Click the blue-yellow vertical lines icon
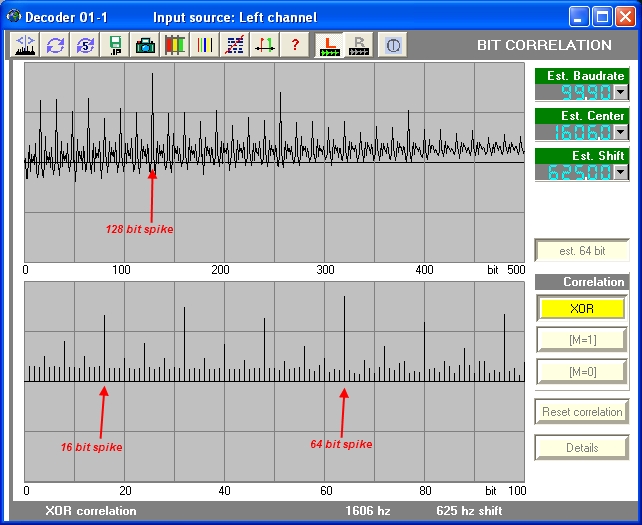This screenshot has width=642, height=525. [x=205, y=45]
